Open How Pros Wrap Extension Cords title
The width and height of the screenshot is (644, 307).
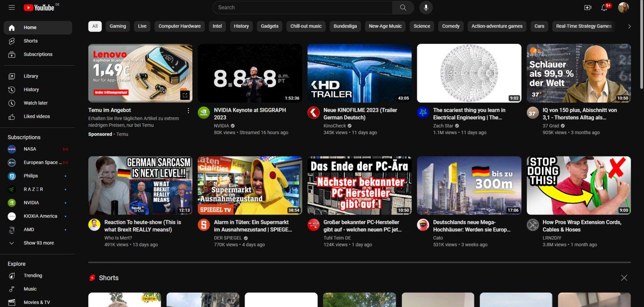pyautogui.click(x=582, y=226)
